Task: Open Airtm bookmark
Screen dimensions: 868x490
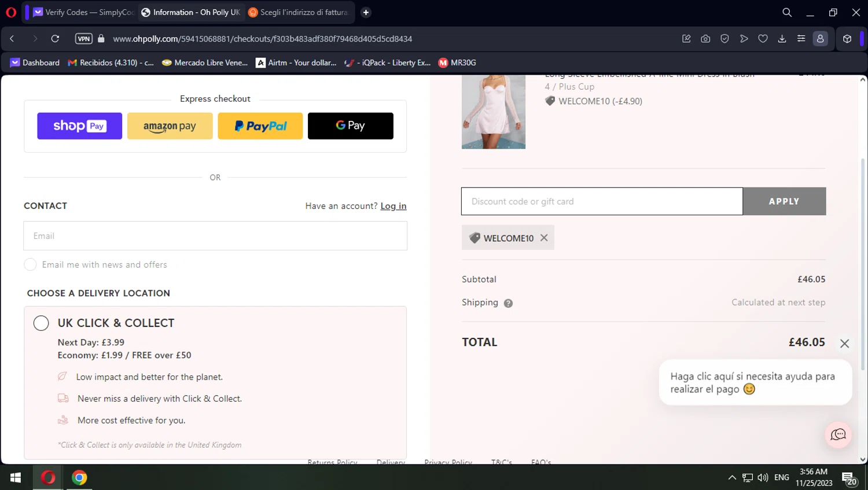Action: click(x=296, y=62)
